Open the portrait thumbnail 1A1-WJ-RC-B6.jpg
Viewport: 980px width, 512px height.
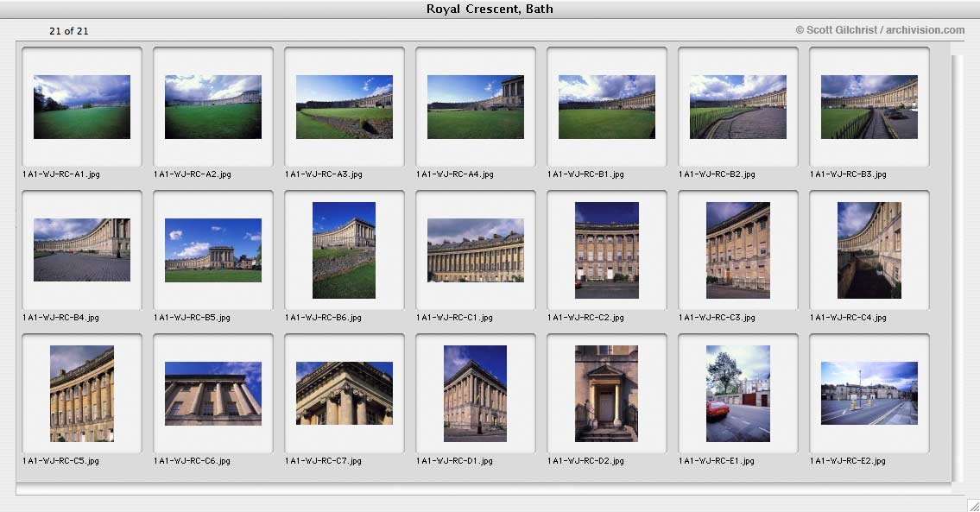tap(344, 250)
